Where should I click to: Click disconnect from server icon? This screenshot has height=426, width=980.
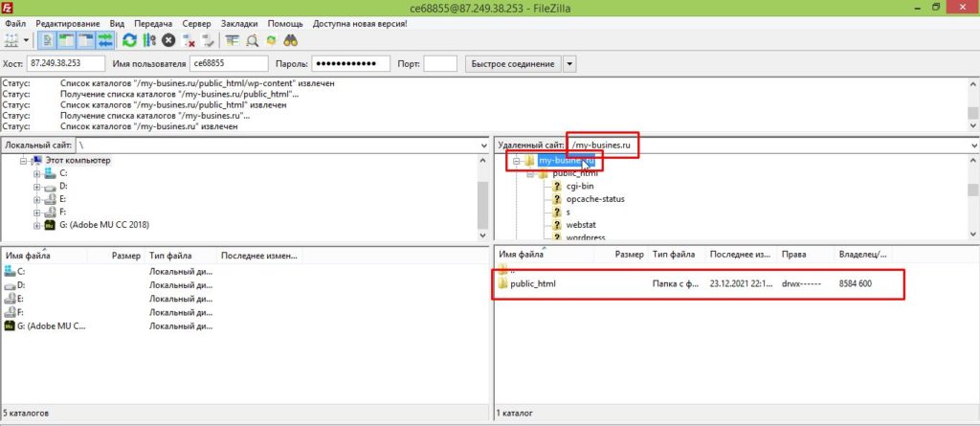(x=189, y=40)
